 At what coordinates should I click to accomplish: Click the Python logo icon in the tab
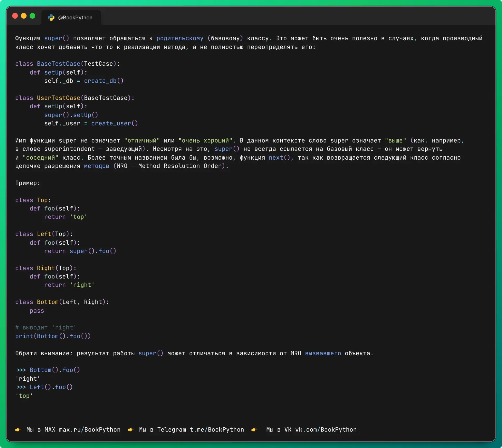tap(51, 18)
